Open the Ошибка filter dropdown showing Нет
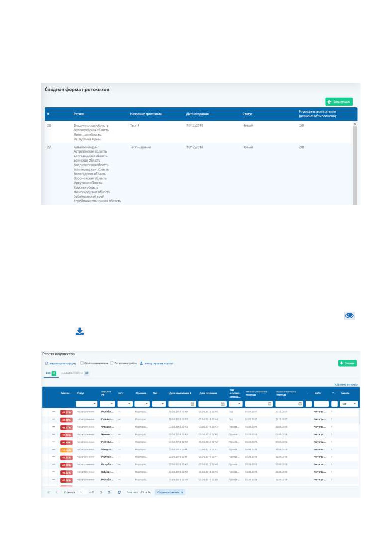This screenshot has width=392, height=555. coord(349,404)
